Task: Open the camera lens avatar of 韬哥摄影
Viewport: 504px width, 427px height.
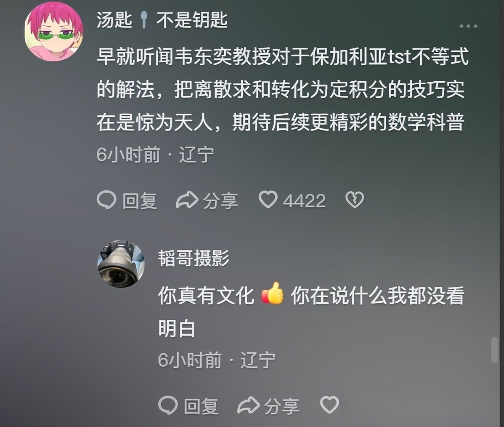Action: click(121, 264)
